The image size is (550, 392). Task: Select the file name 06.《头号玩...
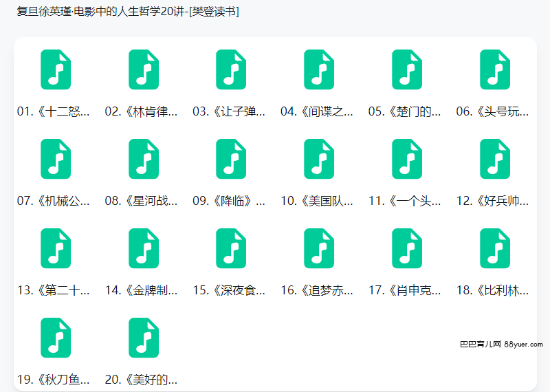coord(492,111)
